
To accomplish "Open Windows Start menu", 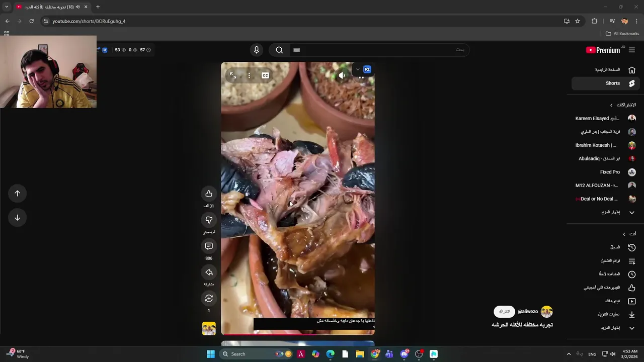I will (x=211, y=354).
